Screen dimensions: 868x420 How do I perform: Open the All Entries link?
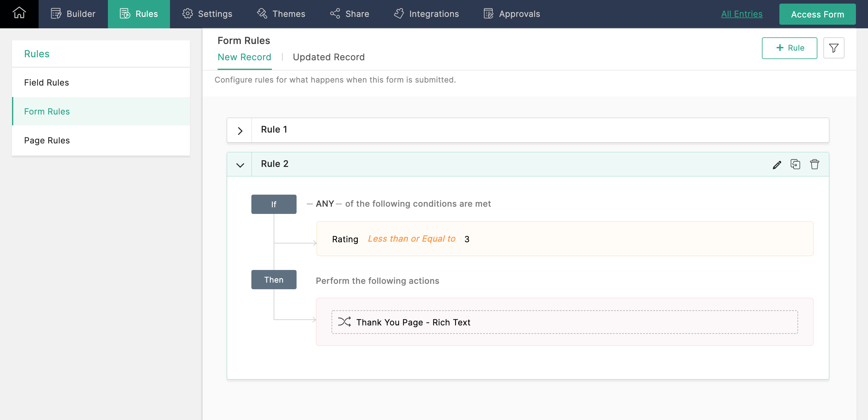pyautogui.click(x=741, y=14)
